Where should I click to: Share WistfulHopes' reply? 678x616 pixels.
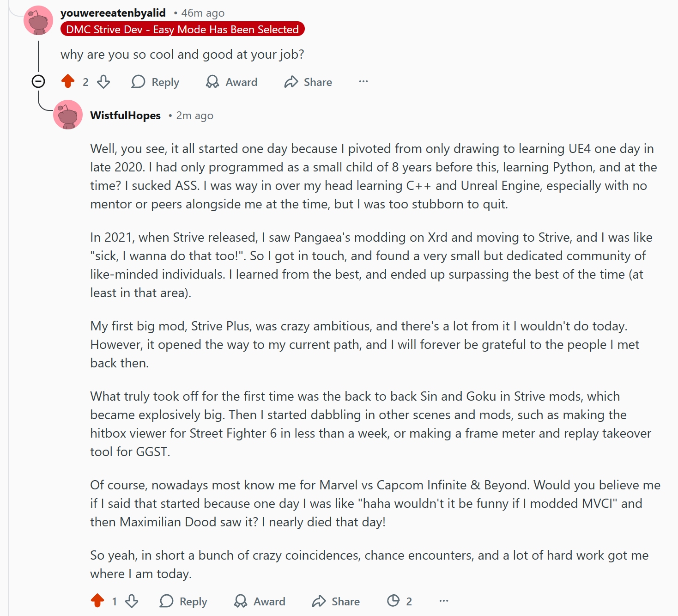336,601
